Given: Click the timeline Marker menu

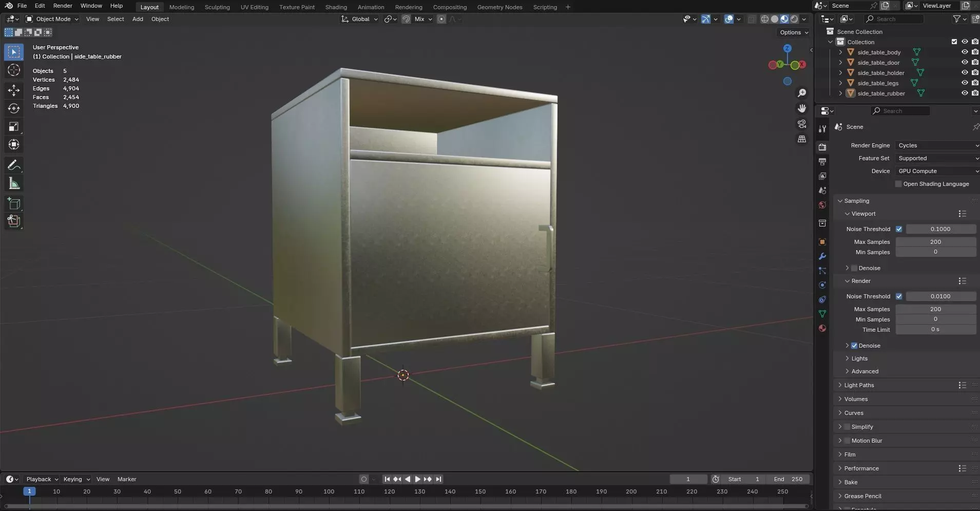Looking at the screenshot, I should click(127, 479).
